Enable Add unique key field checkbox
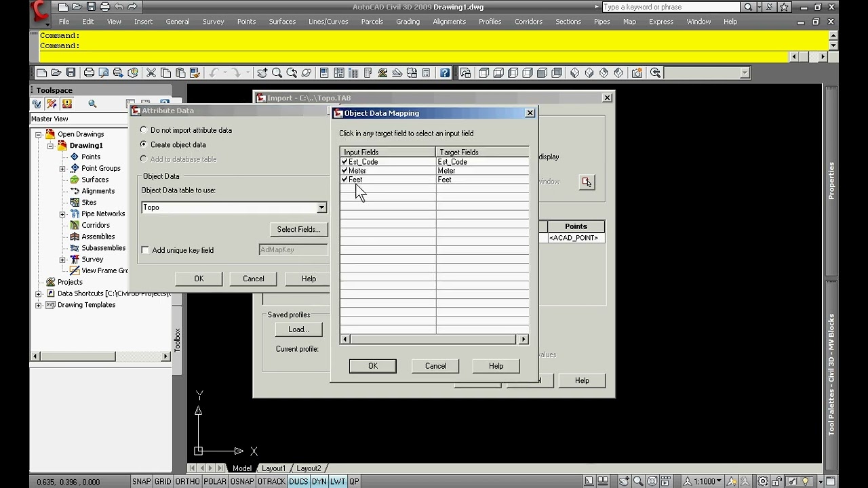Image resolution: width=868 pixels, height=488 pixels. coord(145,250)
